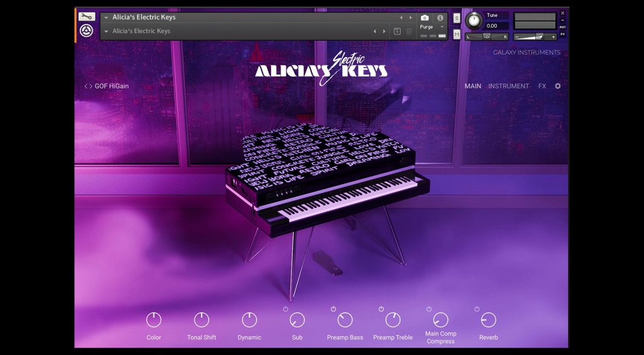
Task: Switch to the MAIN tab
Action: point(473,86)
